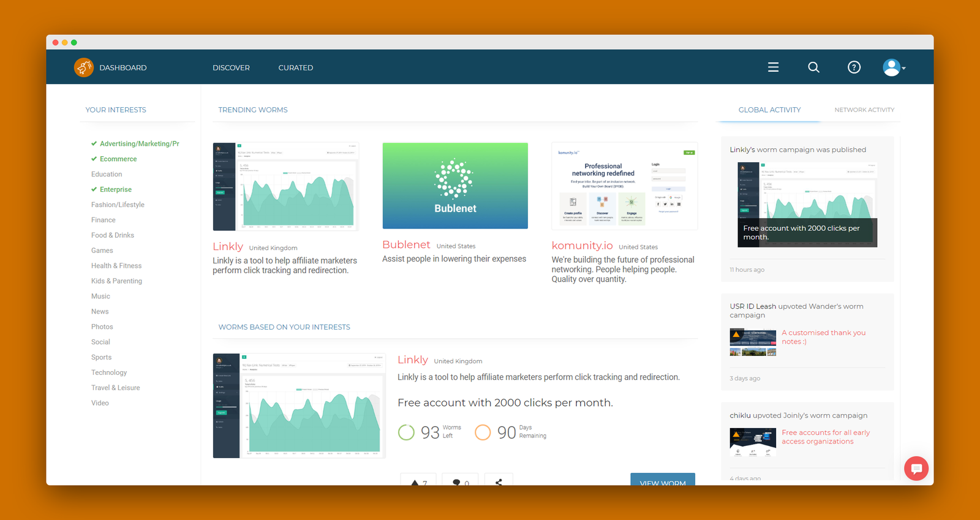The image size is (980, 520).
Task: Click the komunity.io title link
Action: point(582,246)
